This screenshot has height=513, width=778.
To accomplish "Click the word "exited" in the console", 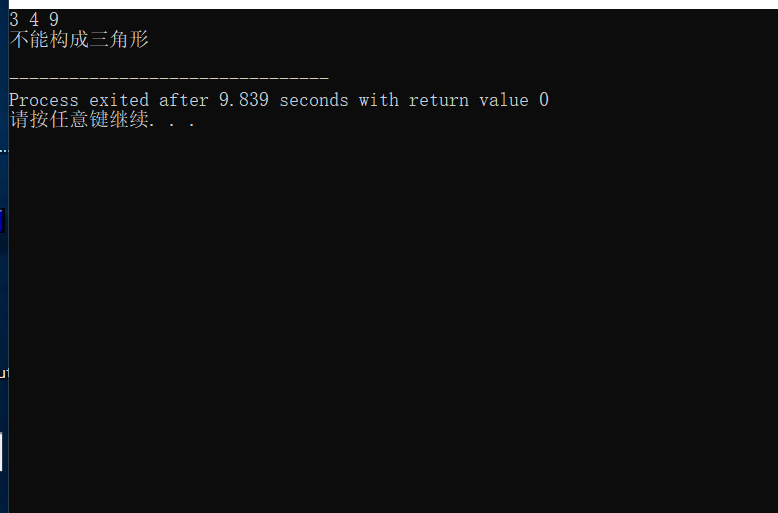I will click(x=119, y=100).
